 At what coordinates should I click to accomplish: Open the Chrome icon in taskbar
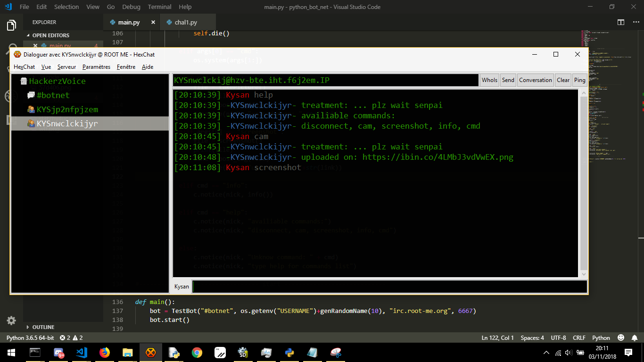point(197,353)
